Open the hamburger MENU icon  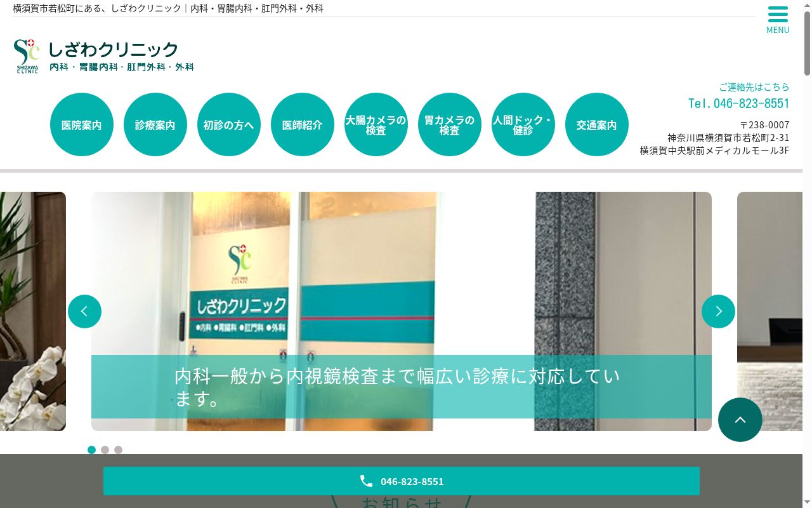coord(778,20)
